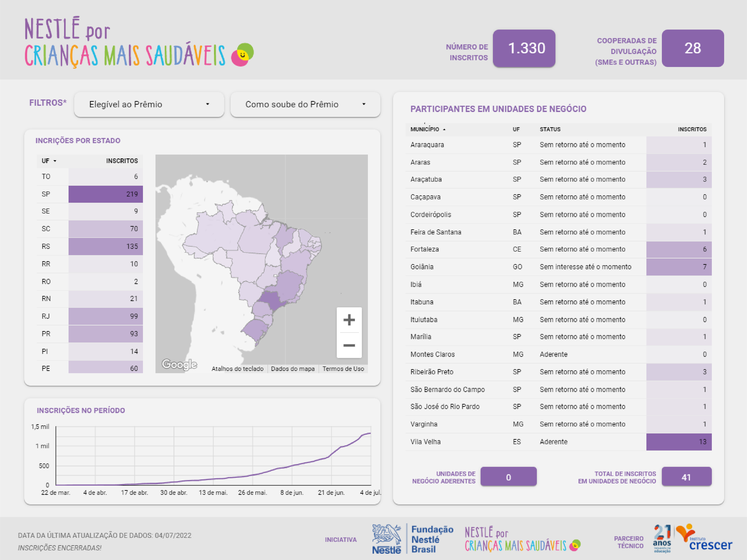Open the Elegível ao Prêmio filter dropdown
The image size is (747, 560).
[149, 104]
